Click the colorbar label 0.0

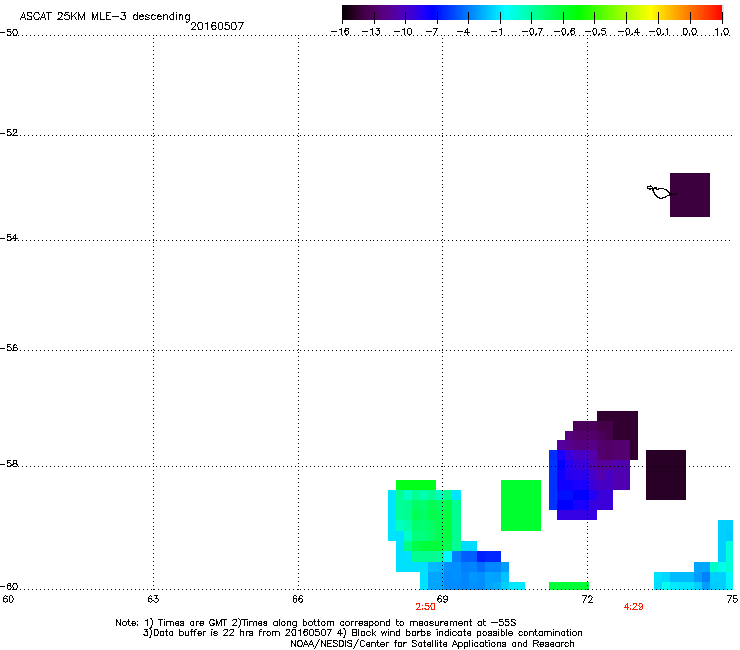[x=690, y=32]
